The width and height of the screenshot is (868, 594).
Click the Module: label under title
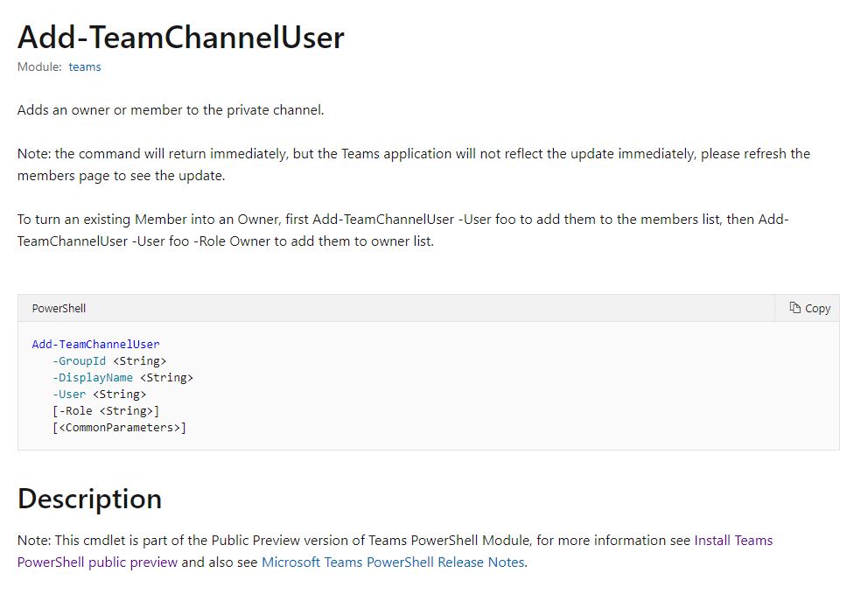39,67
